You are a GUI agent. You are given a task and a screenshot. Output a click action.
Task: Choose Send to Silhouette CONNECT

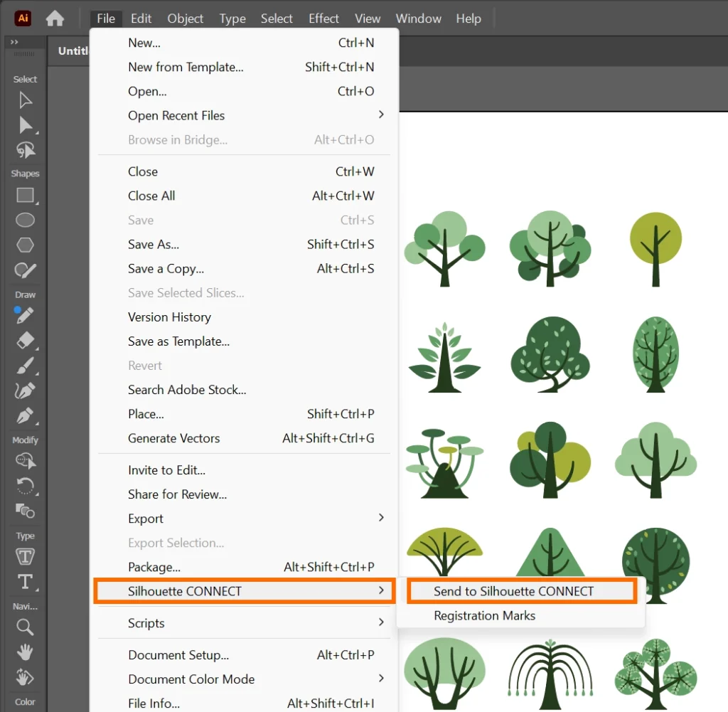pos(513,591)
